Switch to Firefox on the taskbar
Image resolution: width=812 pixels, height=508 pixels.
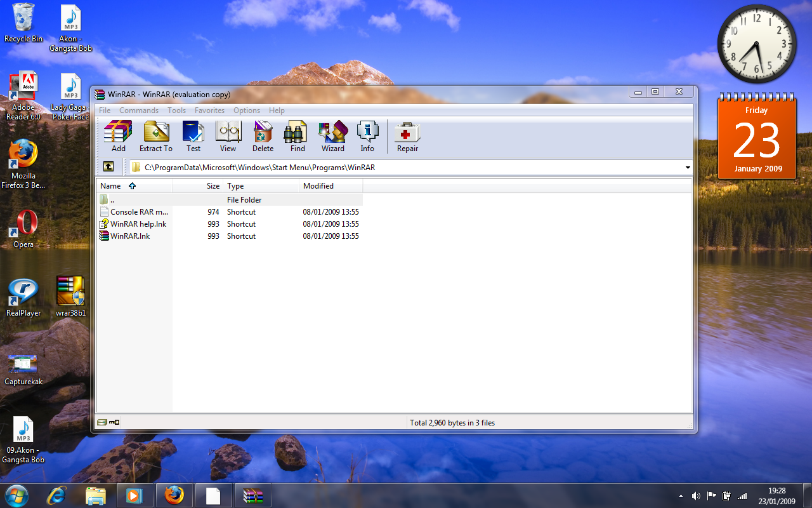[x=174, y=495]
